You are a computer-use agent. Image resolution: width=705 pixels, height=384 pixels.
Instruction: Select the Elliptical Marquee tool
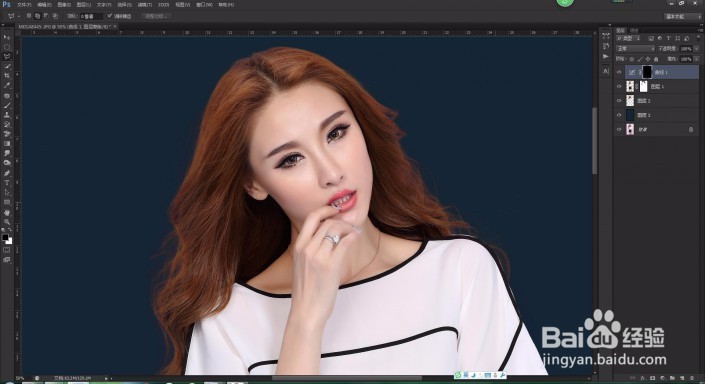(x=7, y=47)
